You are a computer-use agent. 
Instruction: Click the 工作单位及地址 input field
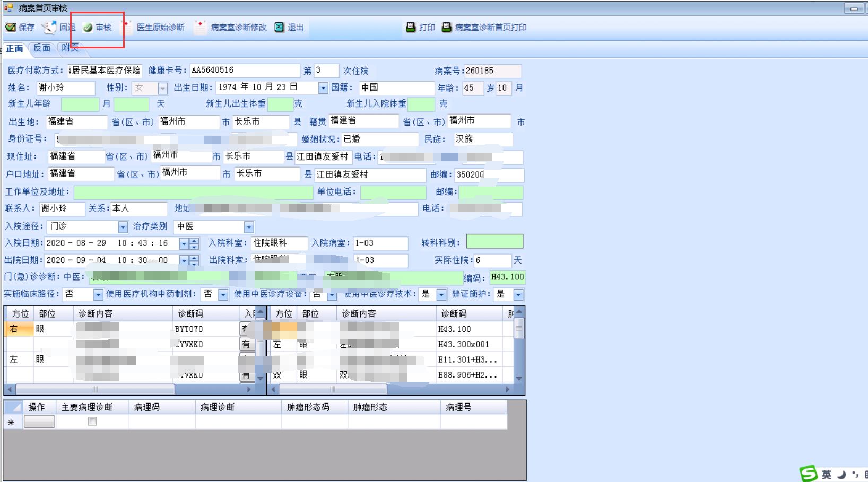pos(193,192)
